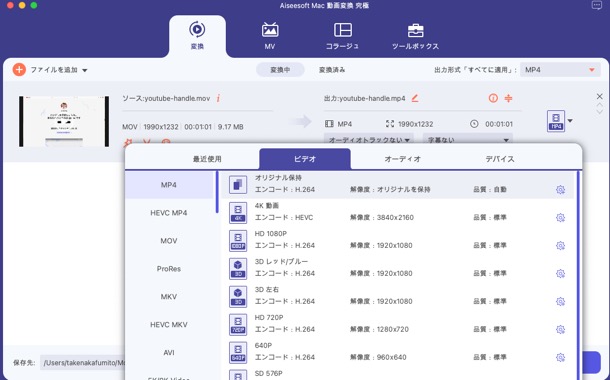Open the ツールボックス tab
610x380 pixels.
pyautogui.click(x=415, y=36)
